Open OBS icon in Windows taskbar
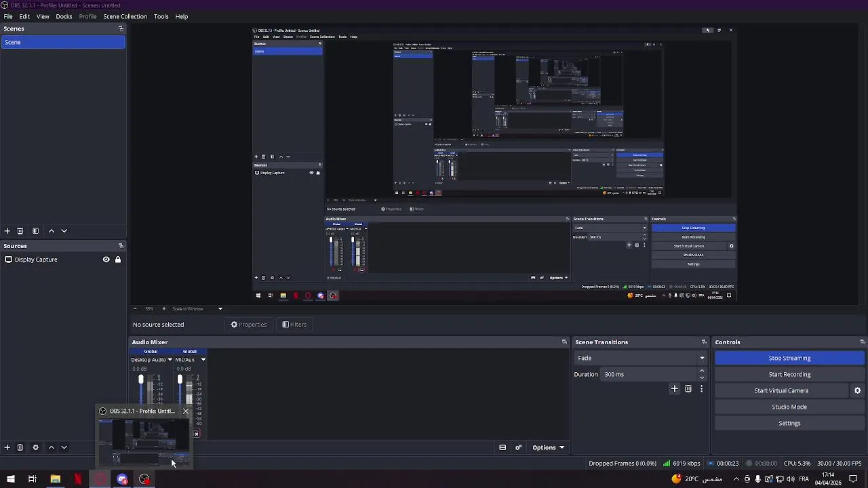The width and height of the screenshot is (868, 488). coord(144,479)
